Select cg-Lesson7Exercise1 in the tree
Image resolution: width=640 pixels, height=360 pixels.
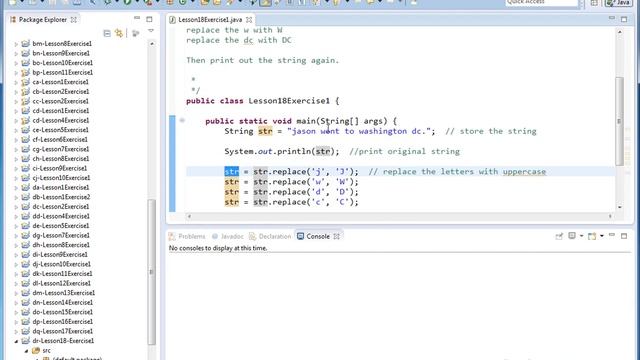(60, 149)
